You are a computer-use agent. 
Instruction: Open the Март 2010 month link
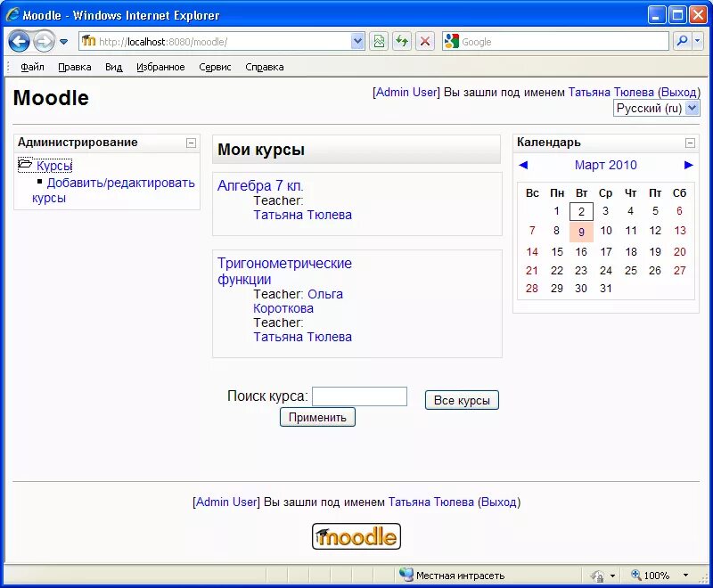pos(605,165)
